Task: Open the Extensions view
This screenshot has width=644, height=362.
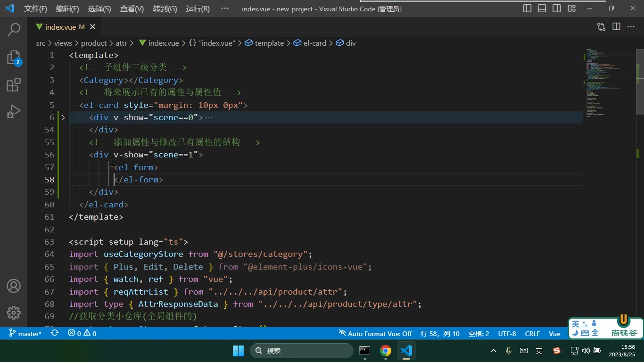Action: pos(14,85)
